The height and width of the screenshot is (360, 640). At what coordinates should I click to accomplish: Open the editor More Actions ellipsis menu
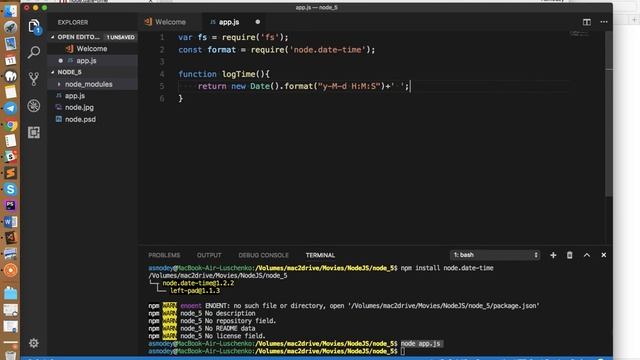point(604,22)
